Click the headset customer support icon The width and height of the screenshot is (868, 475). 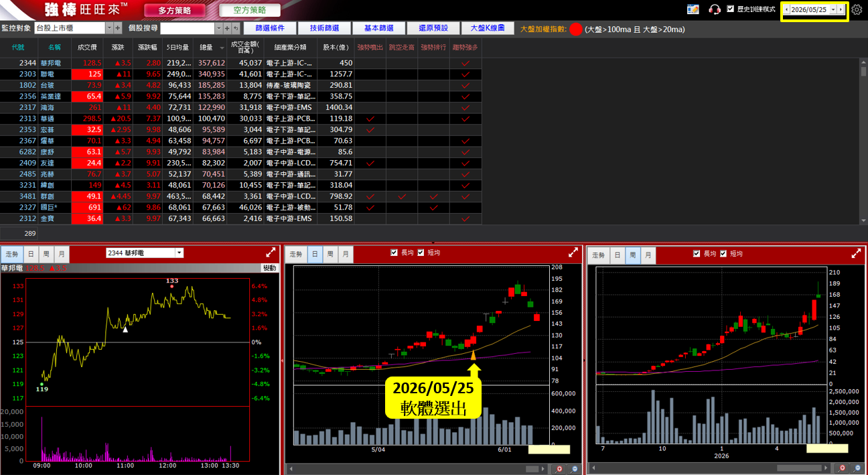715,9
